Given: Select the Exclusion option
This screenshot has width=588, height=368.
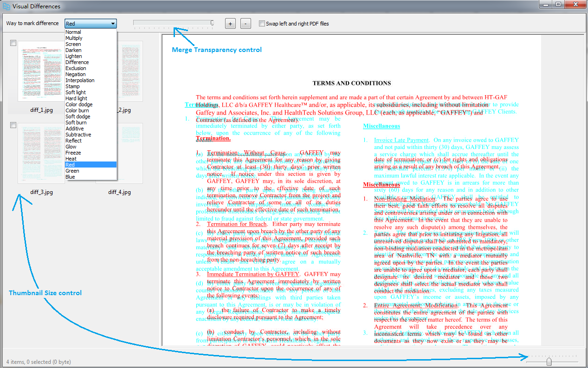Looking at the screenshot, I should pos(91,68).
